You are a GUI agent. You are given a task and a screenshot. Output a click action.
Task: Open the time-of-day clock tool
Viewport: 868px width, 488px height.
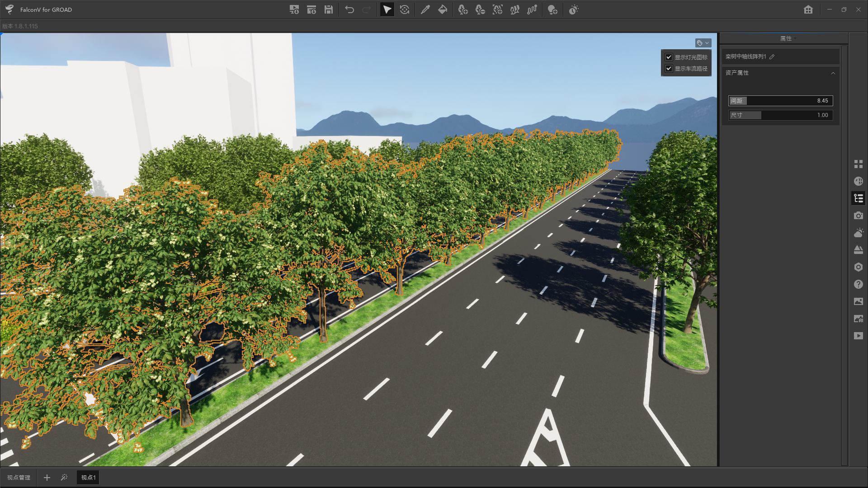(573, 9)
